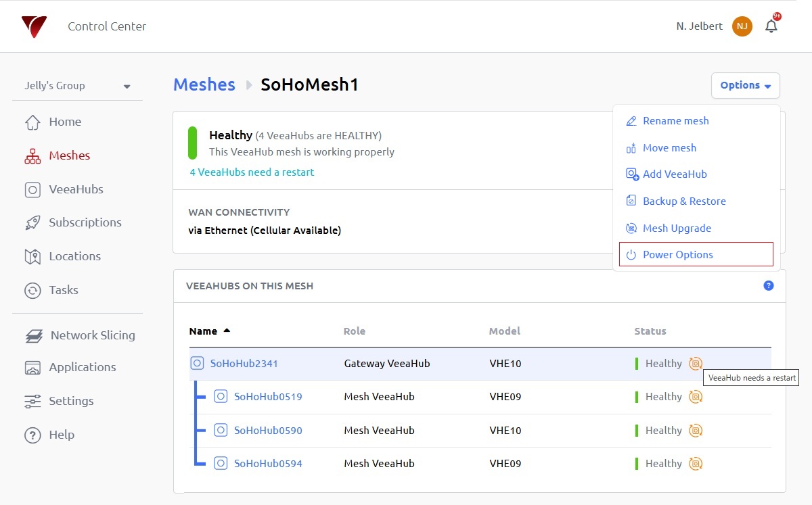This screenshot has height=505, width=812.
Task: Click the Network Slicing layers icon
Action: pyautogui.click(x=33, y=335)
